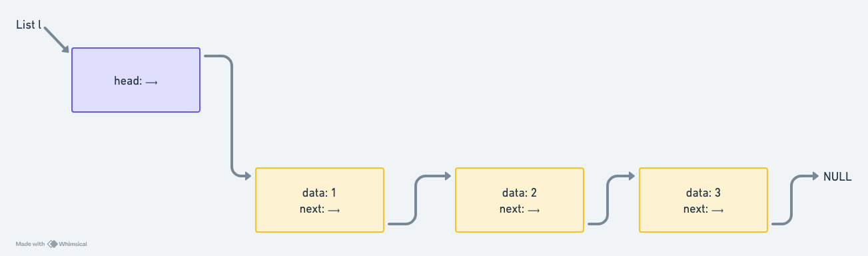Click the List l label
This screenshot has height=256, width=868.
29,25
